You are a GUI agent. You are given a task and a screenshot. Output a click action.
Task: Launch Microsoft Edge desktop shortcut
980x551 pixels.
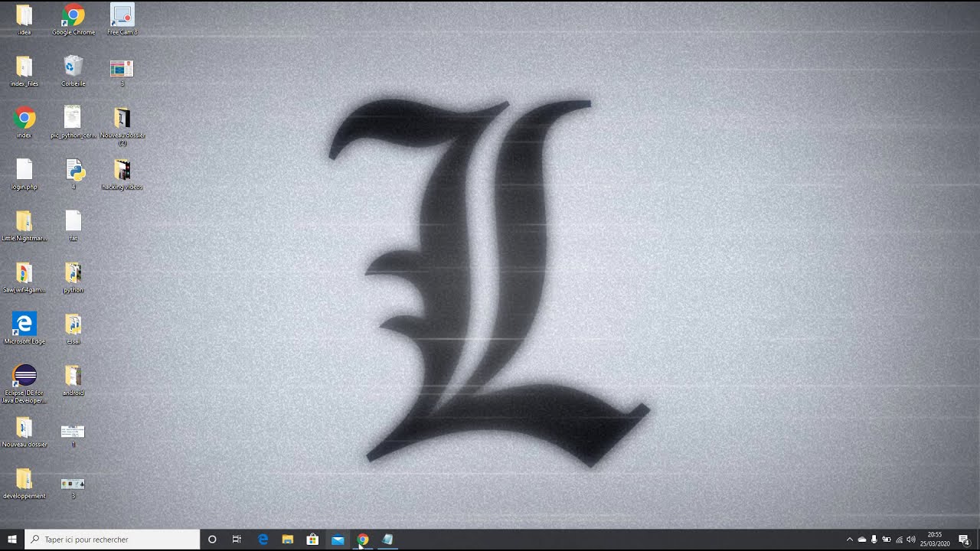24,327
